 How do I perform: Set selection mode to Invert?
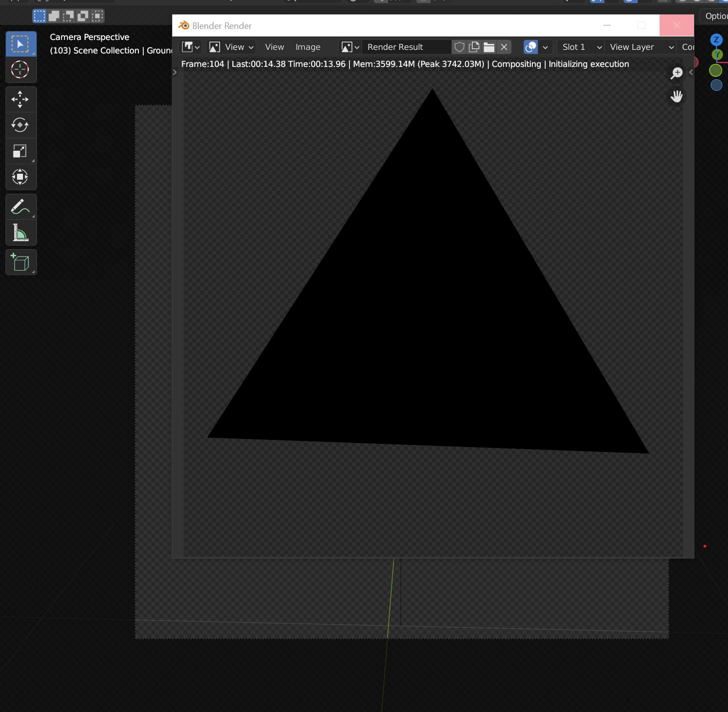pos(83,16)
